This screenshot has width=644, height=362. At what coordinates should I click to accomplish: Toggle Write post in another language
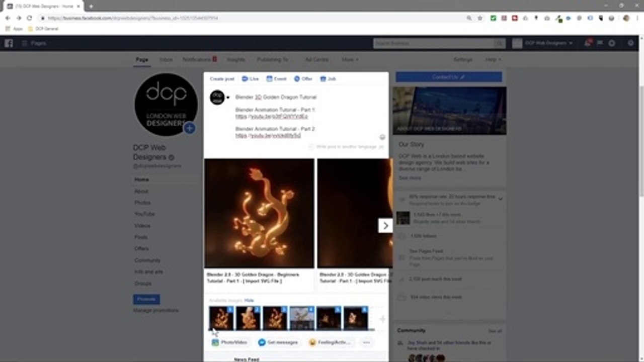pos(346,147)
